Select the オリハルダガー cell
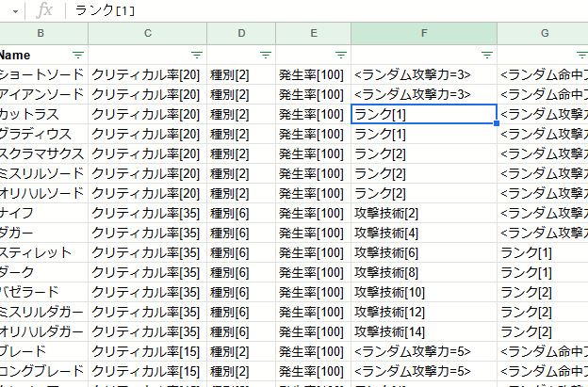The image size is (588, 387). click(x=44, y=331)
